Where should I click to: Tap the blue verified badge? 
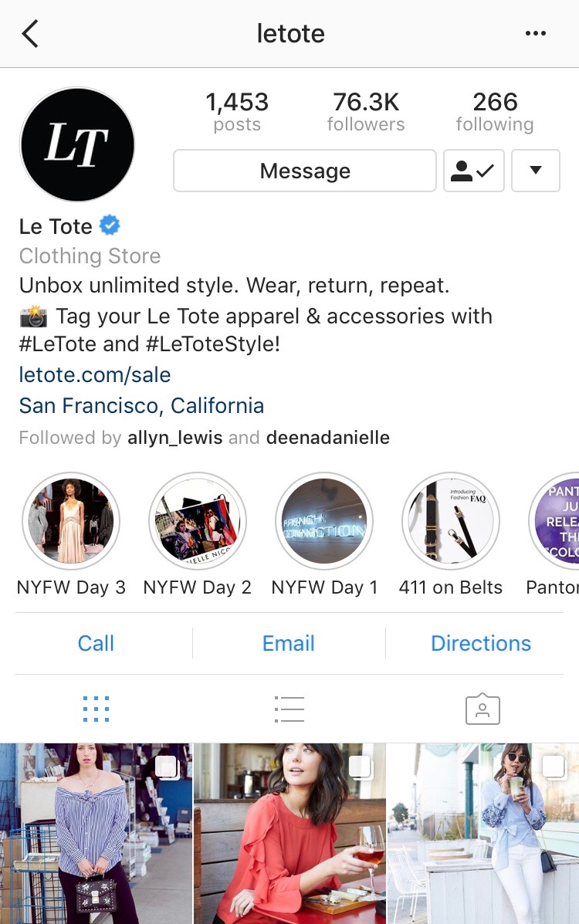(x=110, y=225)
